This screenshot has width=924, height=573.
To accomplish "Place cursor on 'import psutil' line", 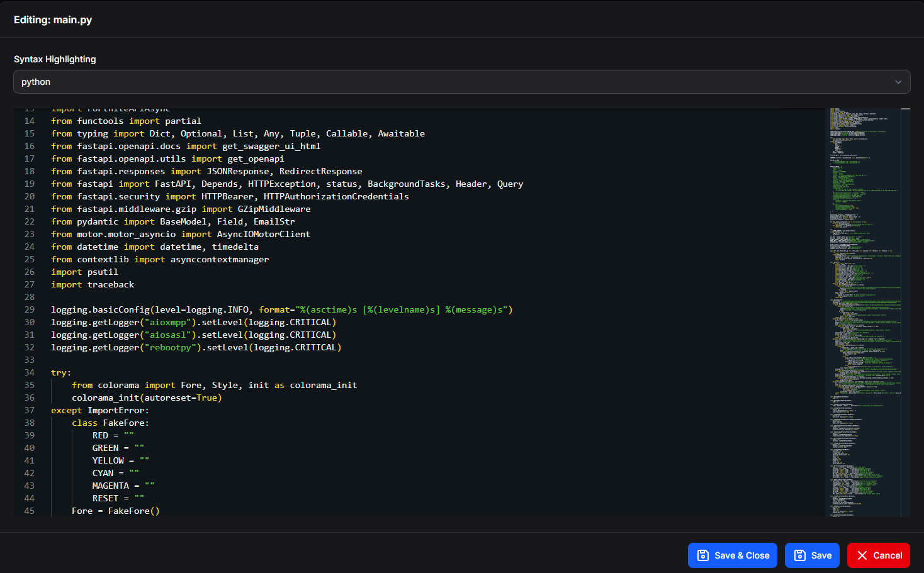I will pyautogui.click(x=85, y=272).
